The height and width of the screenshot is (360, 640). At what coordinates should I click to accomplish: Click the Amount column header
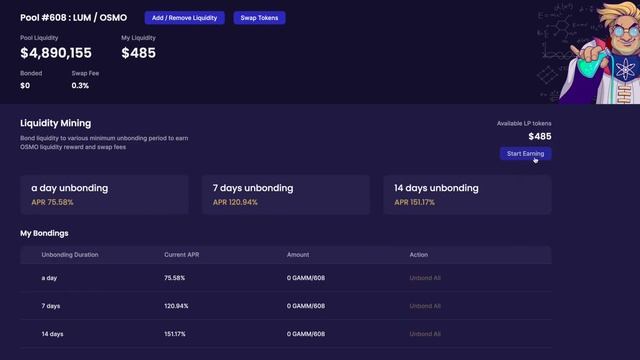tap(298, 255)
